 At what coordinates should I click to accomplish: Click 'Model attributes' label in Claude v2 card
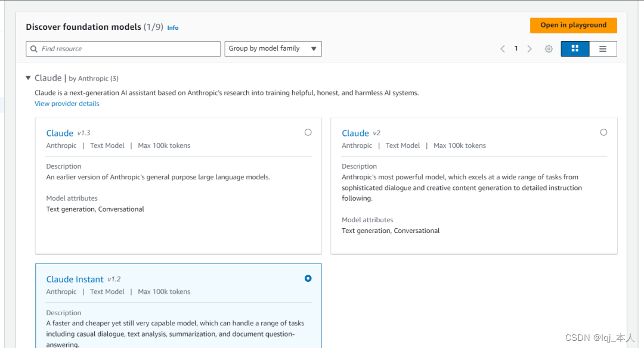367,220
